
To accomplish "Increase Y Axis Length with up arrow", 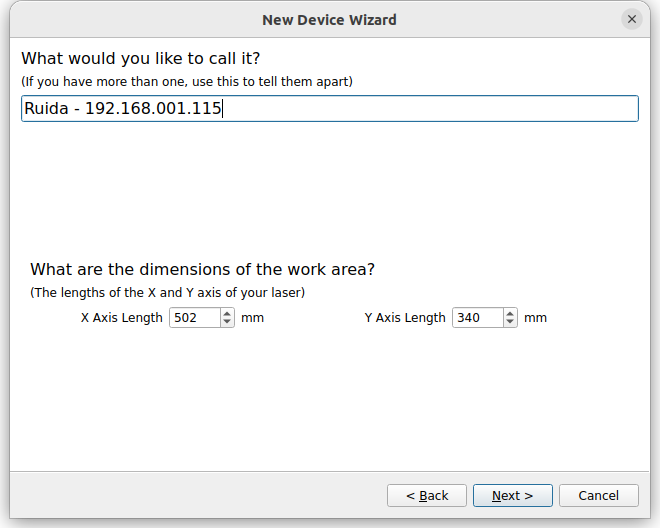I will point(510,314).
